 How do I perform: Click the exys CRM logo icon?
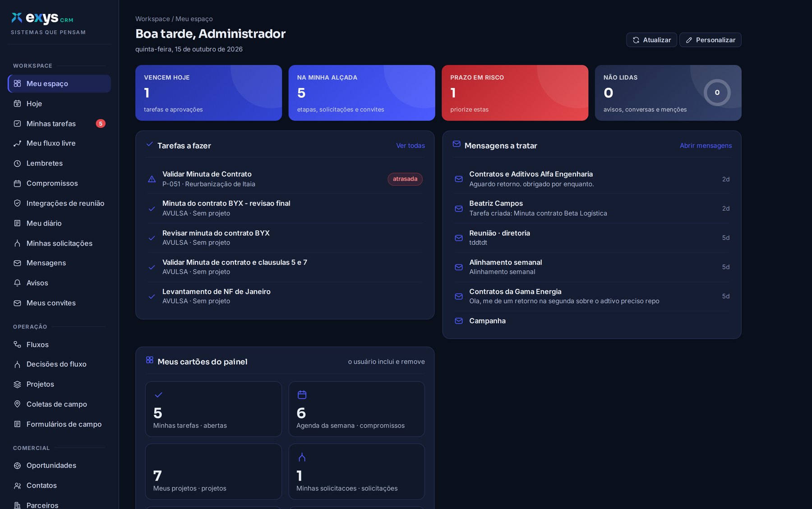tap(17, 18)
